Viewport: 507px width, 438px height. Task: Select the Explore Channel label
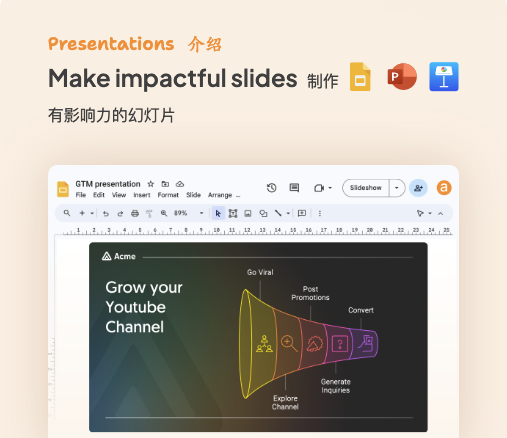(285, 403)
